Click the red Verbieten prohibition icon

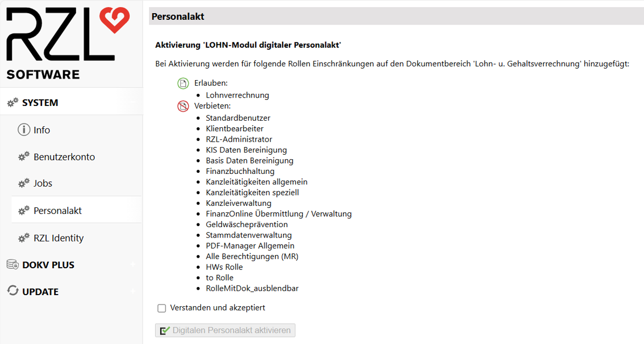coord(183,105)
